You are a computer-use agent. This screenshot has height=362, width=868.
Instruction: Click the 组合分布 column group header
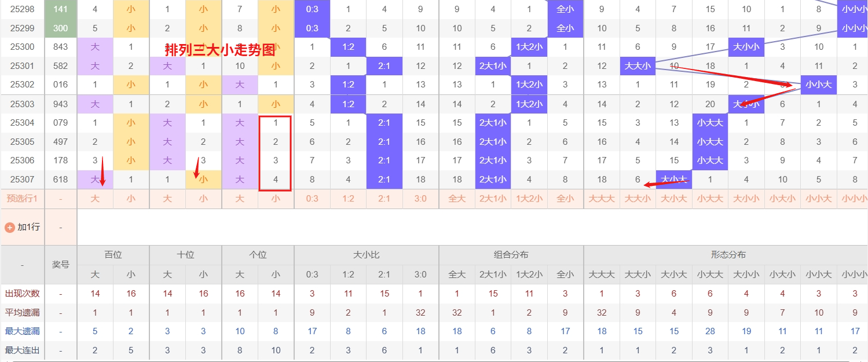[511, 255]
